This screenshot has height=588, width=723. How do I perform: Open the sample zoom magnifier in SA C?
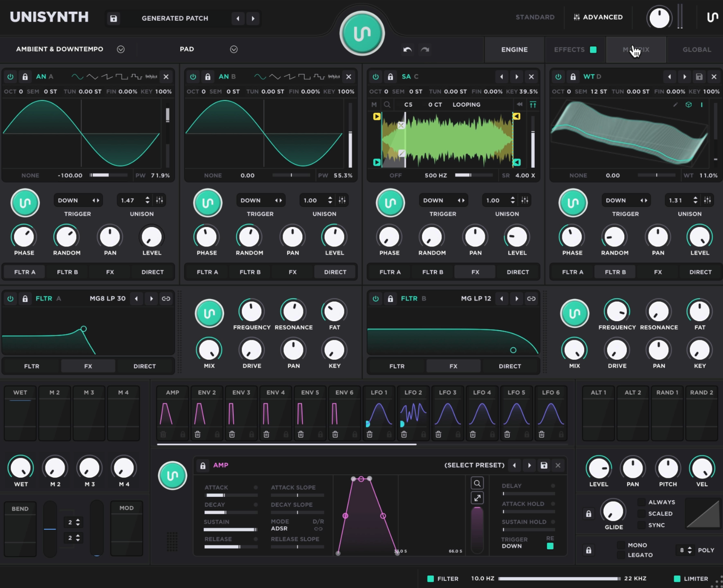point(387,105)
